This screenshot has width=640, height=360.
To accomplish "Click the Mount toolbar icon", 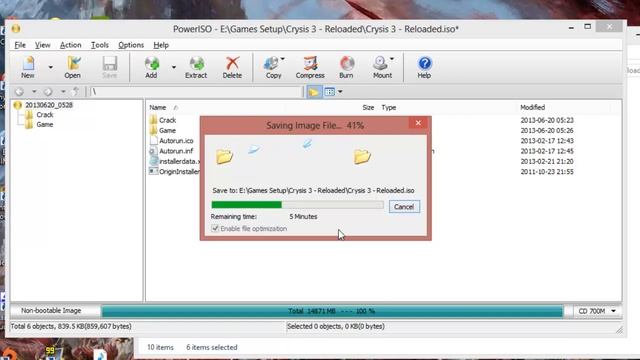I will [382, 67].
